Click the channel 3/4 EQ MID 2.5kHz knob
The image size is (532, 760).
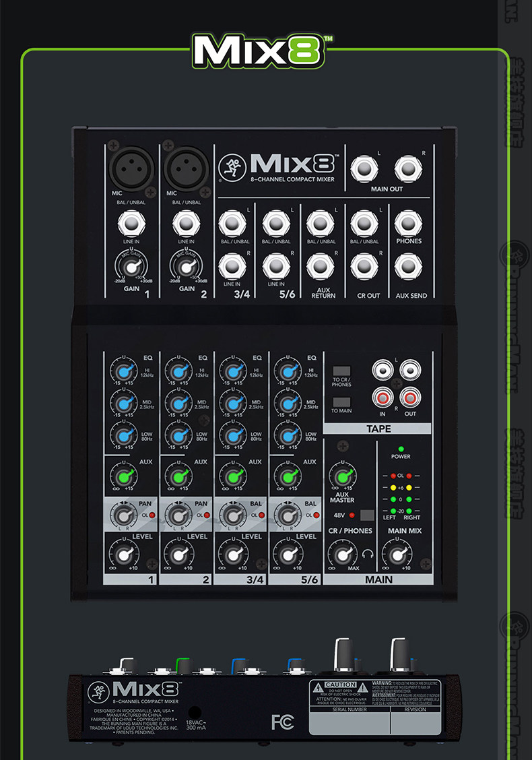coord(234,404)
